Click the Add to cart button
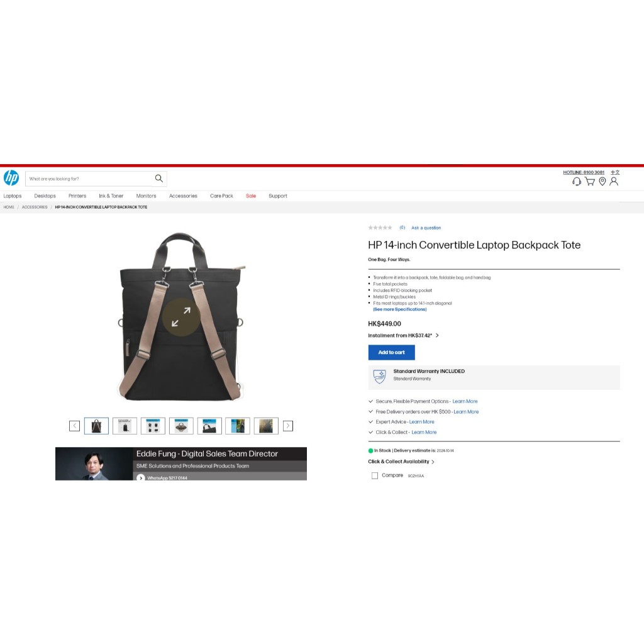 click(391, 352)
